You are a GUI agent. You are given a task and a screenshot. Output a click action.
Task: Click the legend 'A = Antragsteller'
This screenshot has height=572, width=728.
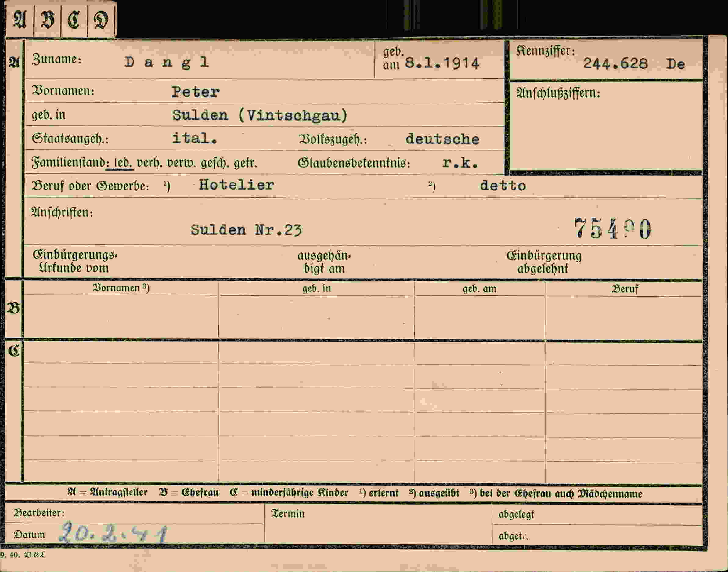click(x=107, y=492)
